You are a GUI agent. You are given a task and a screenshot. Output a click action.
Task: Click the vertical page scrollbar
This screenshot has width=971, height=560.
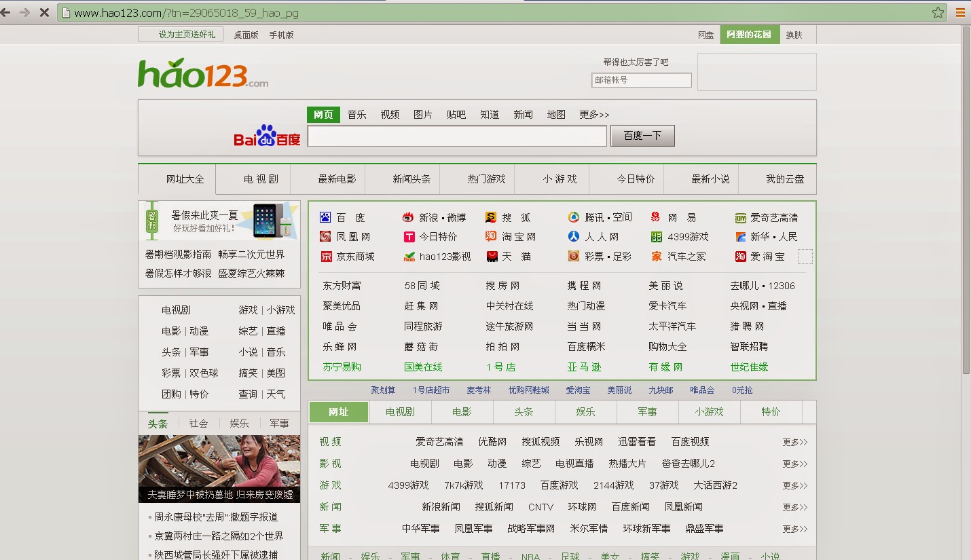tap(966, 200)
